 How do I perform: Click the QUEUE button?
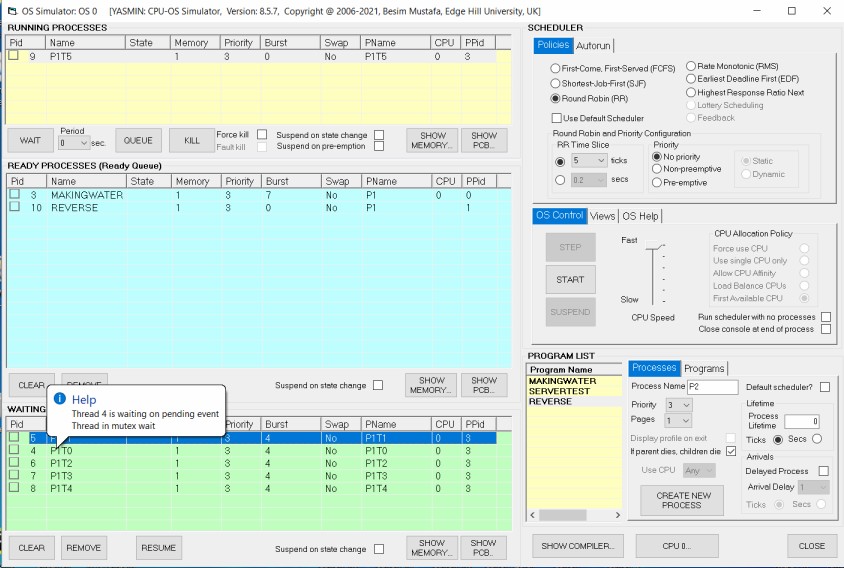pyautogui.click(x=138, y=140)
